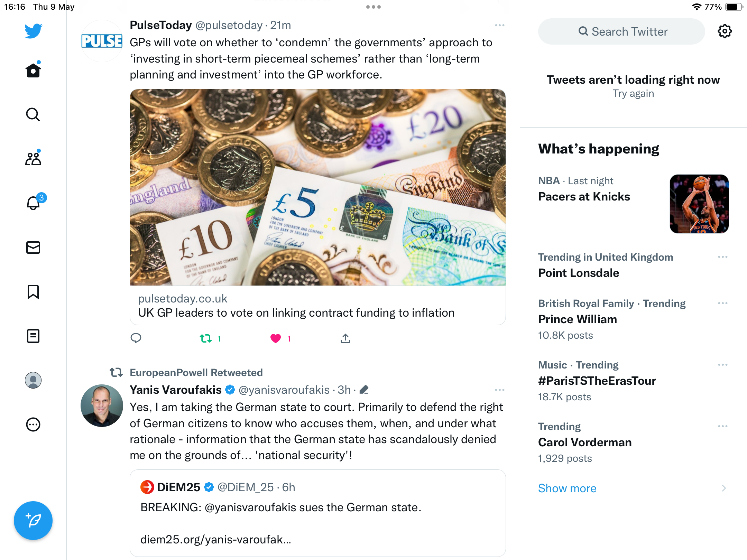The width and height of the screenshot is (747, 560).
Task: Open options for Prince William trend
Action: pyautogui.click(x=722, y=303)
